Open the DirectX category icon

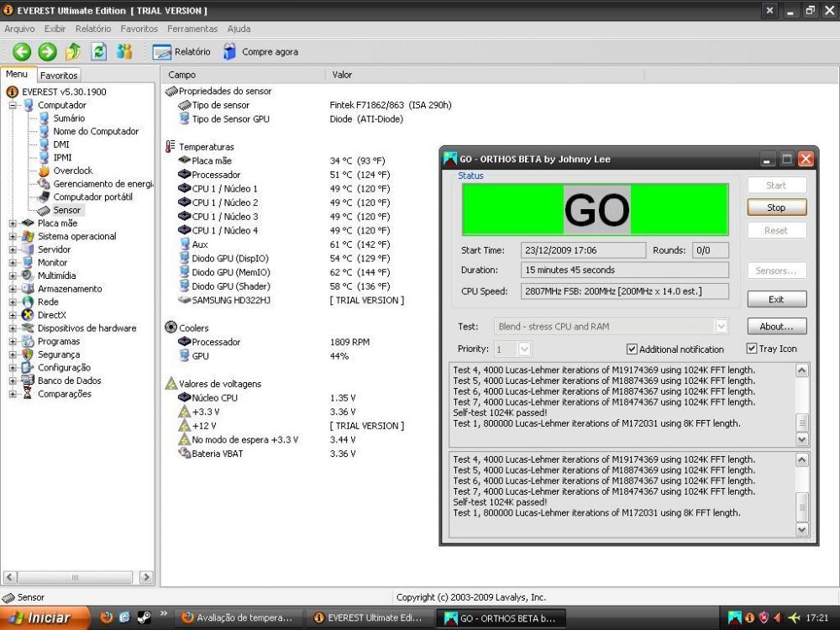pyautogui.click(x=29, y=315)
